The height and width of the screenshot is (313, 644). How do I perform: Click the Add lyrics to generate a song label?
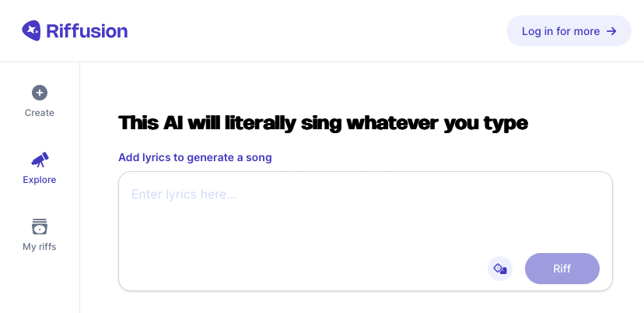pyautogui.click(x=195, y=157)
